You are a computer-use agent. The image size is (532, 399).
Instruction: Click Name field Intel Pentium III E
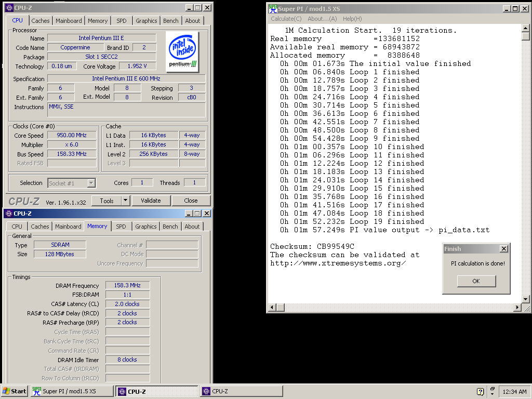(x=101, y=38)
